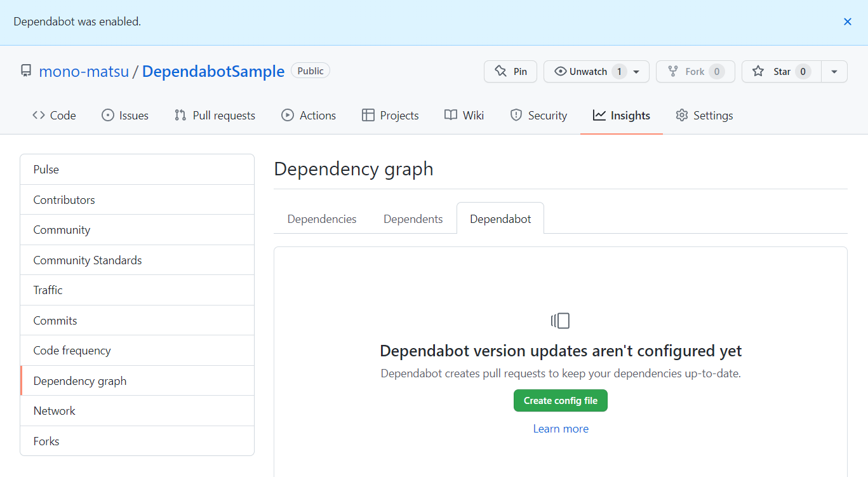The image size is (868, 477).
Task: Open the Wiki book icon
Action: pos(450,115)
